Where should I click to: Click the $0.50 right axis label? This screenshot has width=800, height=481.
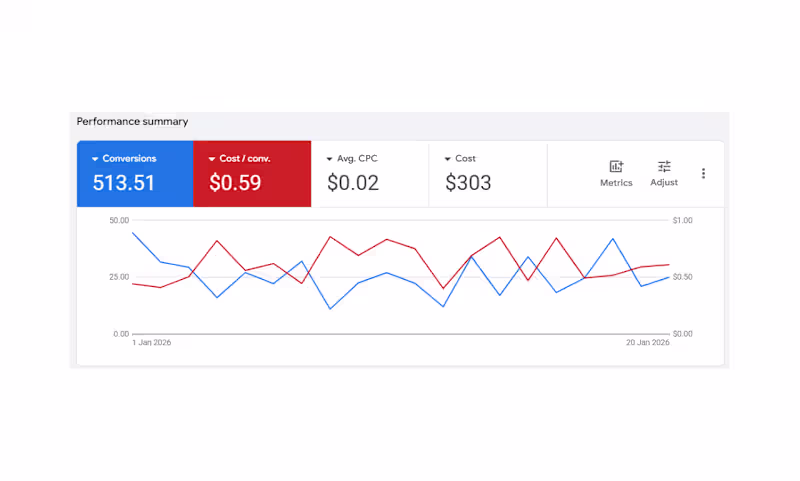coord(683,277)
